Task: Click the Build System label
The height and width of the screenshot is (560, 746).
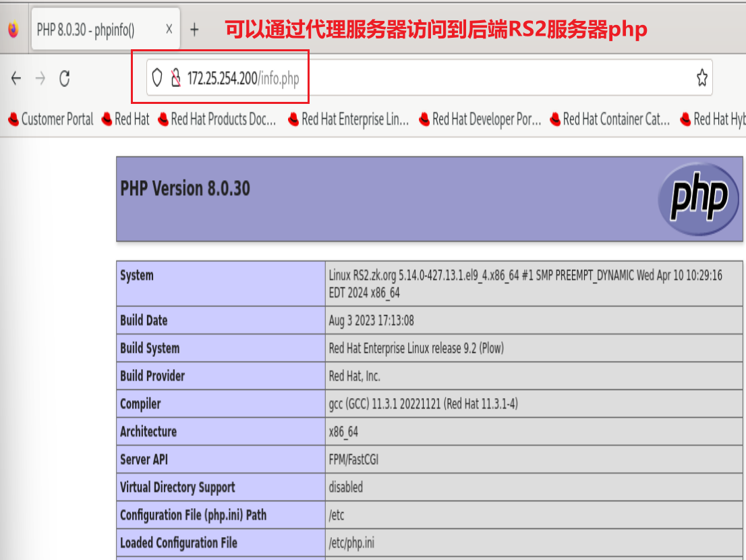Action: 150,348
